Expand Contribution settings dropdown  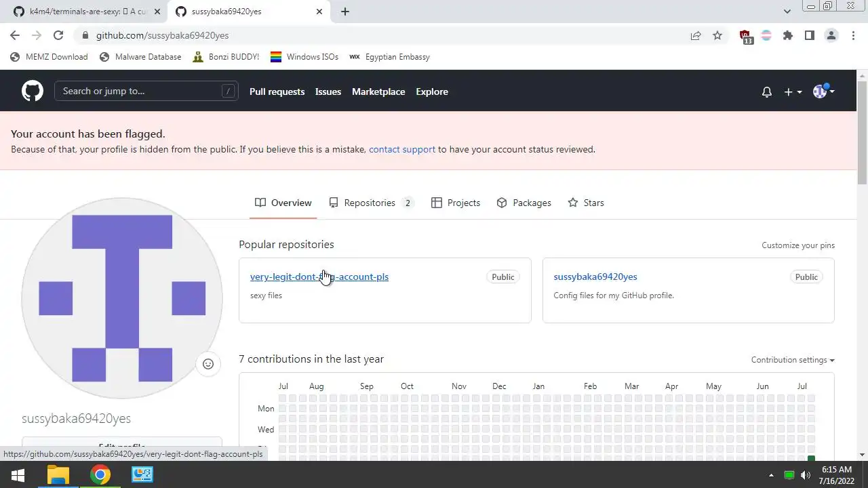(793, 360)
